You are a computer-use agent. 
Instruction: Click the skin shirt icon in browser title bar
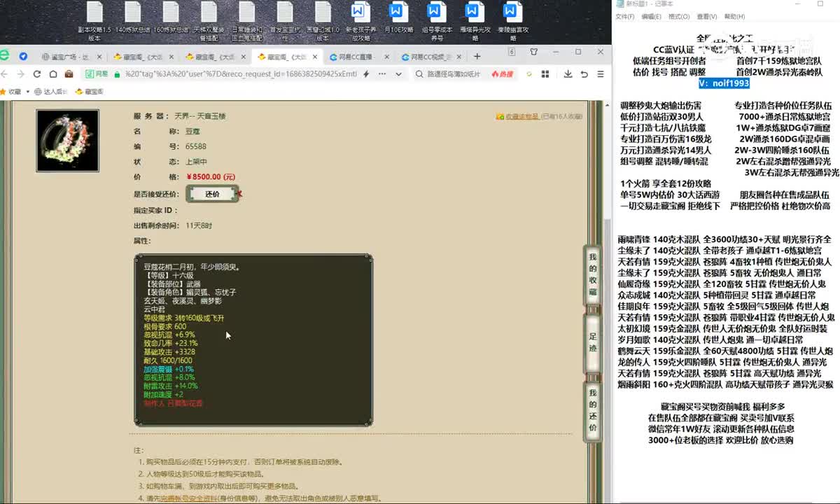pos(534,52)
